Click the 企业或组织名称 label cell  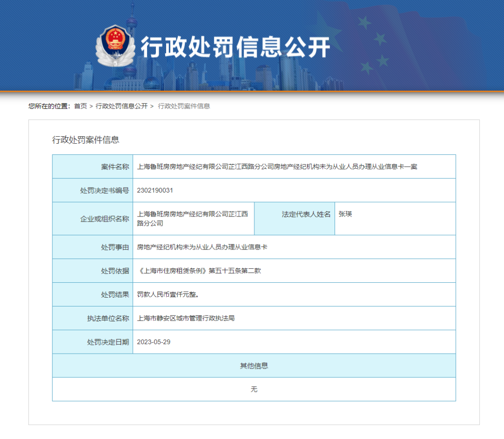point(92,218)
